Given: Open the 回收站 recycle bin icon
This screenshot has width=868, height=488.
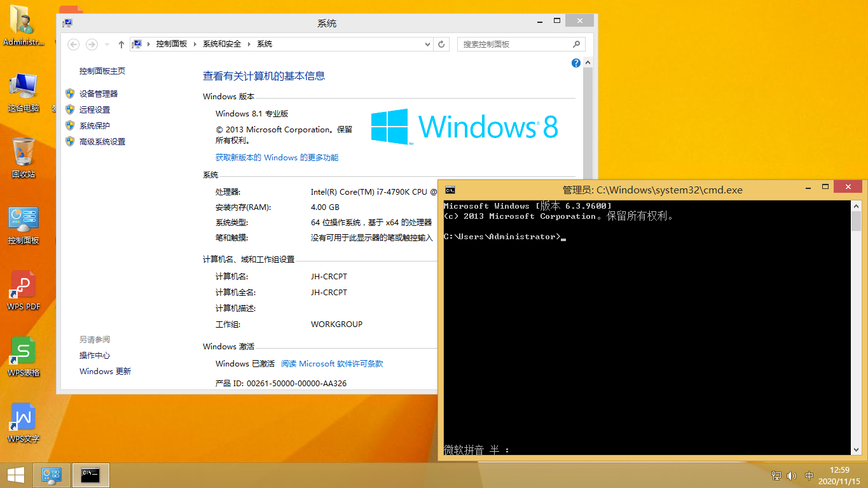Looking at the screenshot, I should 24,158.
